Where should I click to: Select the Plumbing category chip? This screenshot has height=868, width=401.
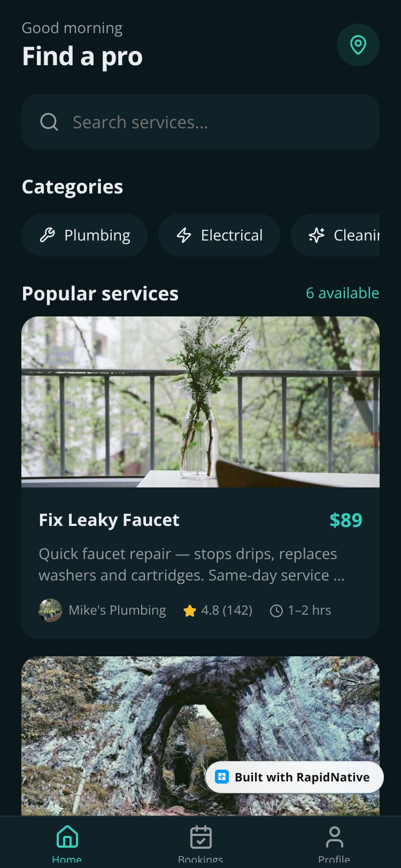click(x=84, y=235)
